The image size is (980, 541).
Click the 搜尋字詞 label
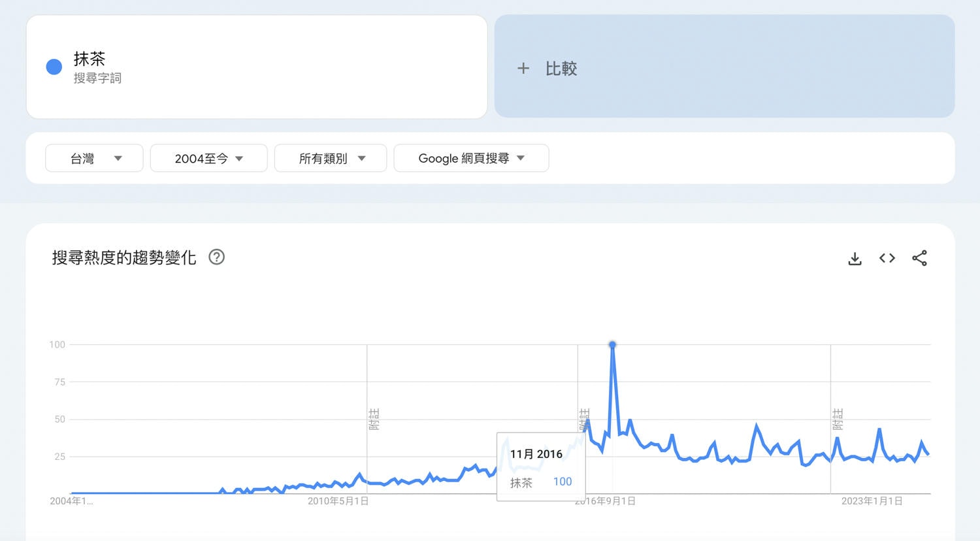[97, 78]
